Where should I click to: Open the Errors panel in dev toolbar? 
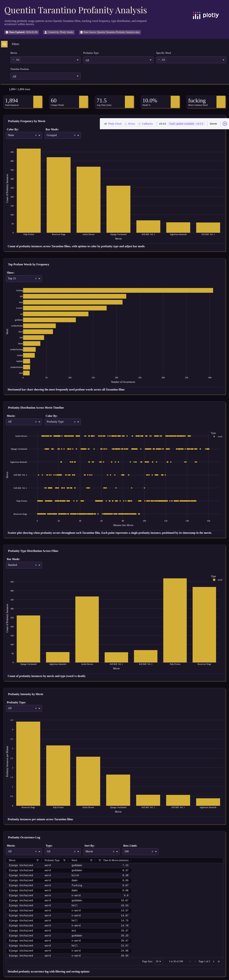point(130,124)
